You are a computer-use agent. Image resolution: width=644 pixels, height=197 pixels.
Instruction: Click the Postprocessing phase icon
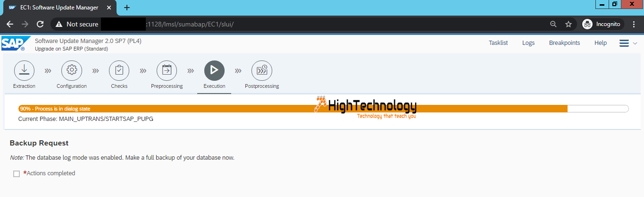(262, 70)
